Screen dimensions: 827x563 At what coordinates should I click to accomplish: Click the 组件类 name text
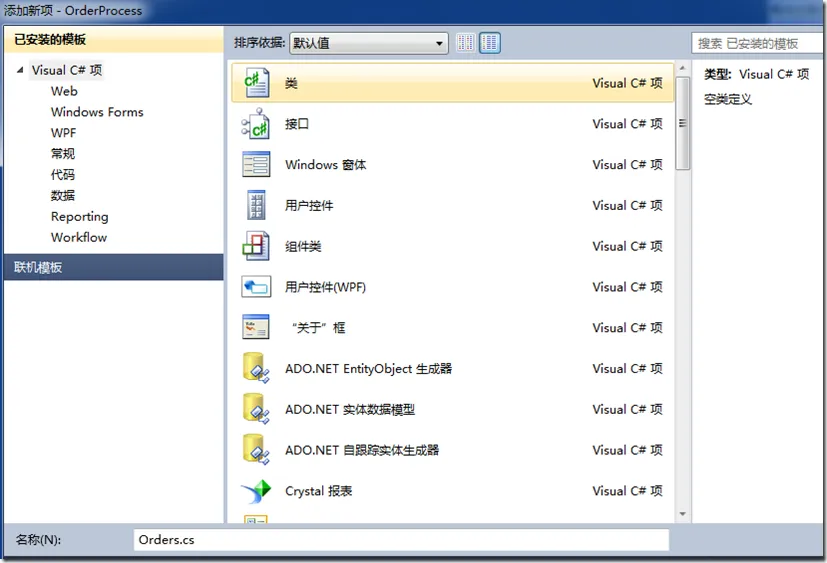coord(303,246)
